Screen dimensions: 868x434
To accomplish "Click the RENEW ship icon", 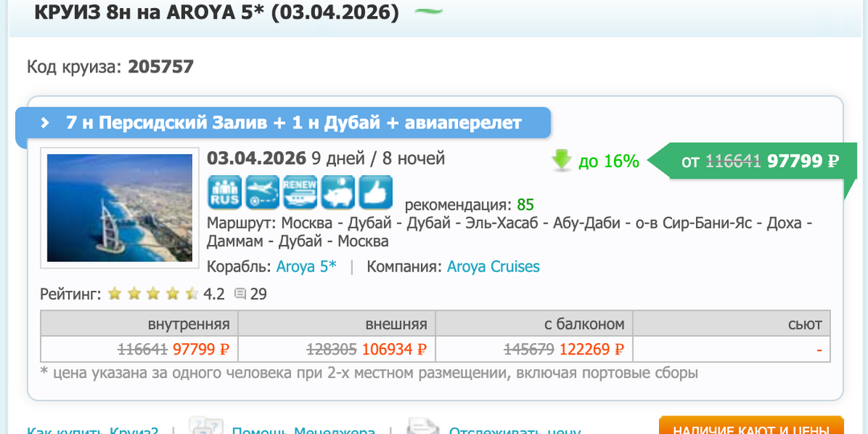I will pyautogui.click(x=300, y=192).
